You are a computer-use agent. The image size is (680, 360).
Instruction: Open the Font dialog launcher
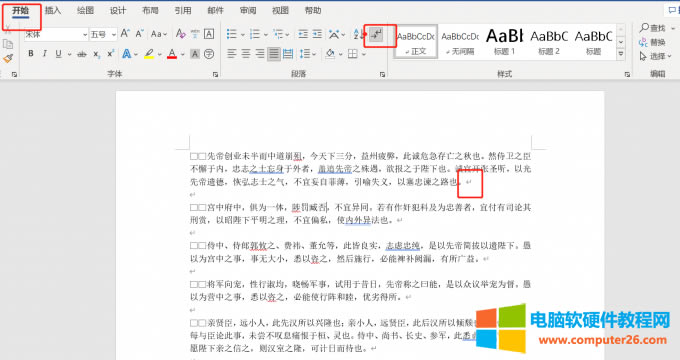(216, 75)
